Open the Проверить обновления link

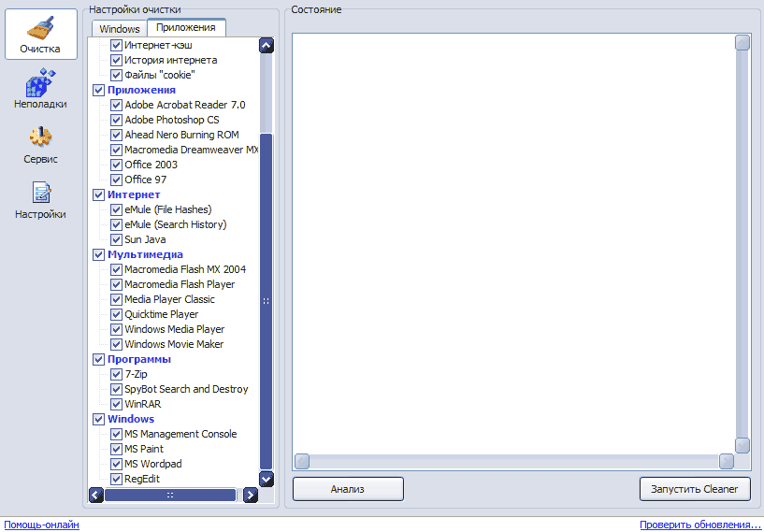click(x=699, y=525)
